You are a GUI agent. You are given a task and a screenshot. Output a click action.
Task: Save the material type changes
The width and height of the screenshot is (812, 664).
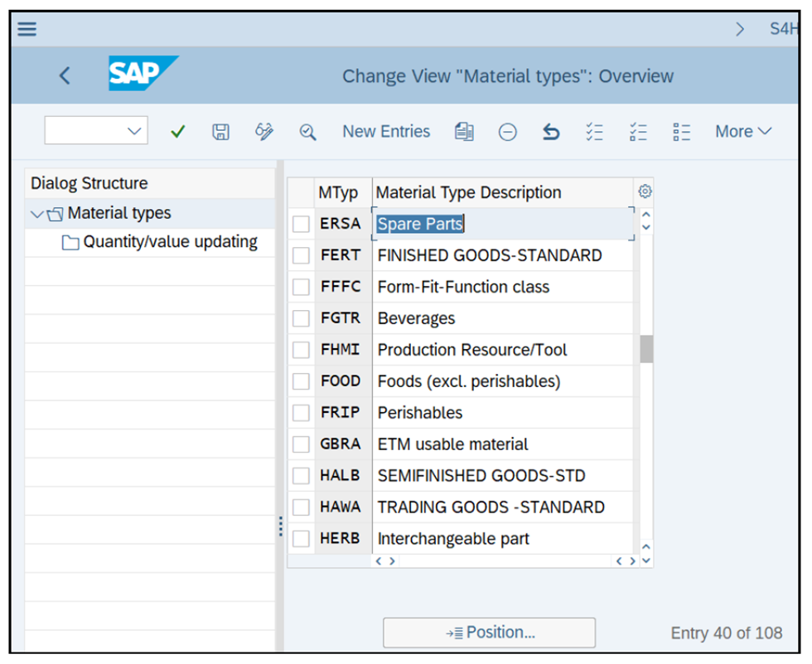(220, 131)
